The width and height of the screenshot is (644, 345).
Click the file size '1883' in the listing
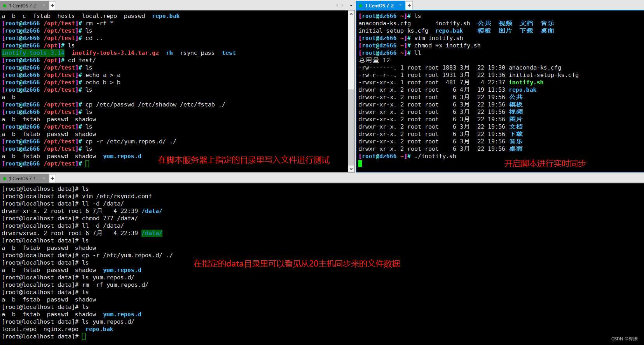(x=449, y=68)
